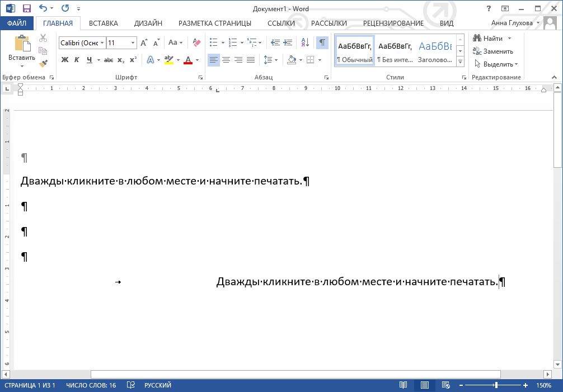The height and width of the screenshot is (392, 563).
Task: Apply yellow text highlight color
Action: click(169, 60)
